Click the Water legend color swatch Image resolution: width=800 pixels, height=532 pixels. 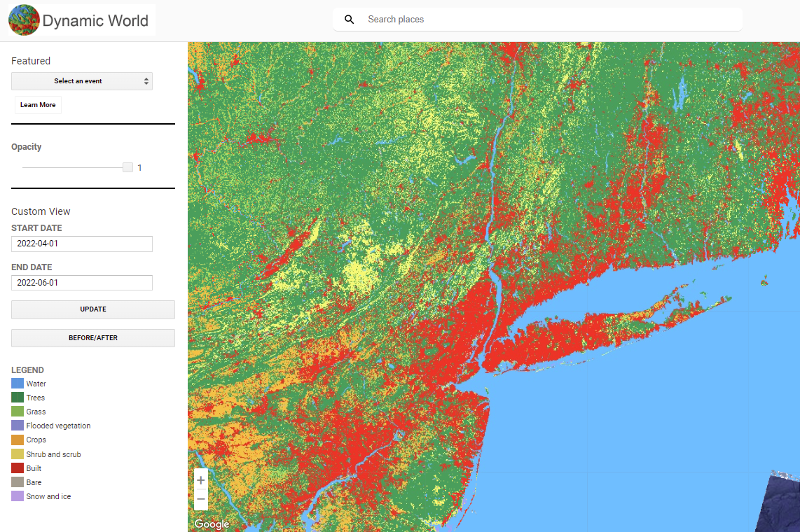coord(18,384)
